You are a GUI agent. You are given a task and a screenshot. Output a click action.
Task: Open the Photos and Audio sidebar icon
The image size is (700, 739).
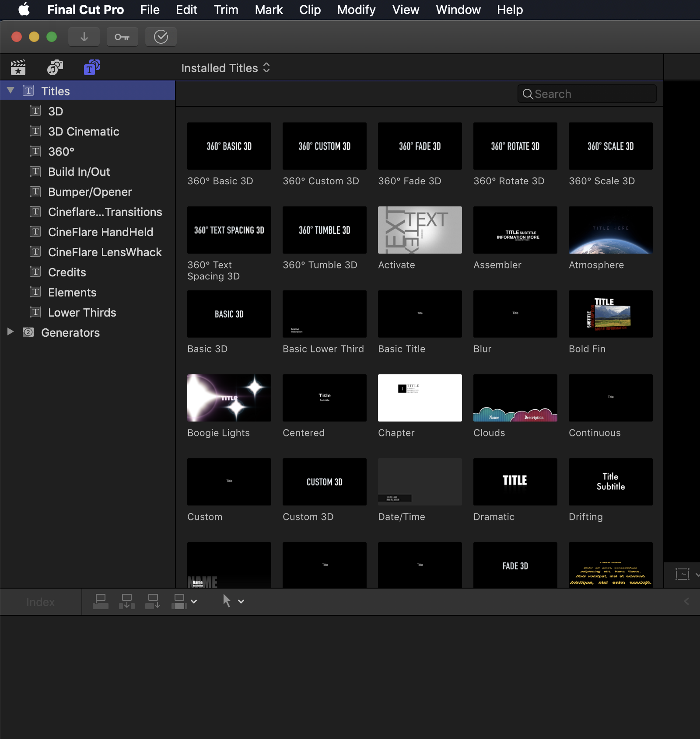pos(55,68)
